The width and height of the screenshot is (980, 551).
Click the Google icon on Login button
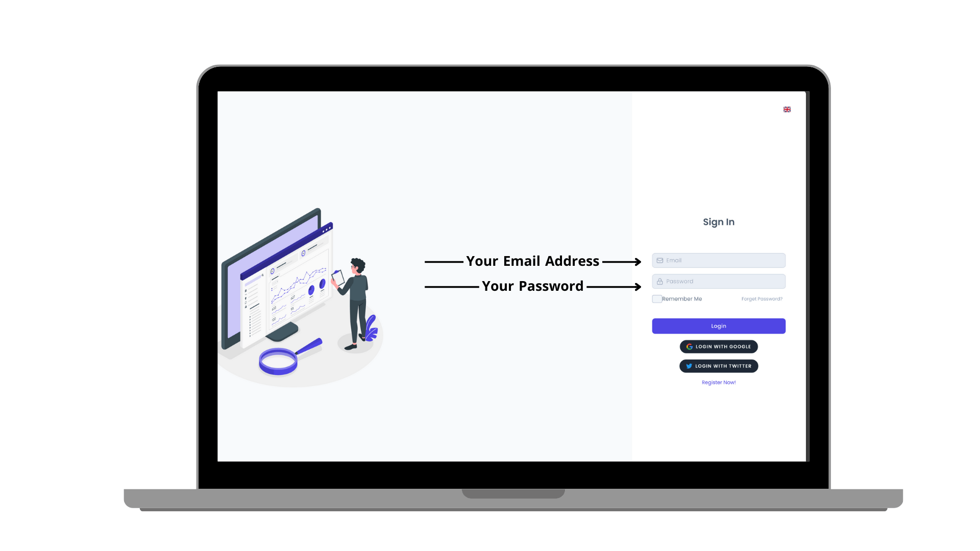[689, 346]
